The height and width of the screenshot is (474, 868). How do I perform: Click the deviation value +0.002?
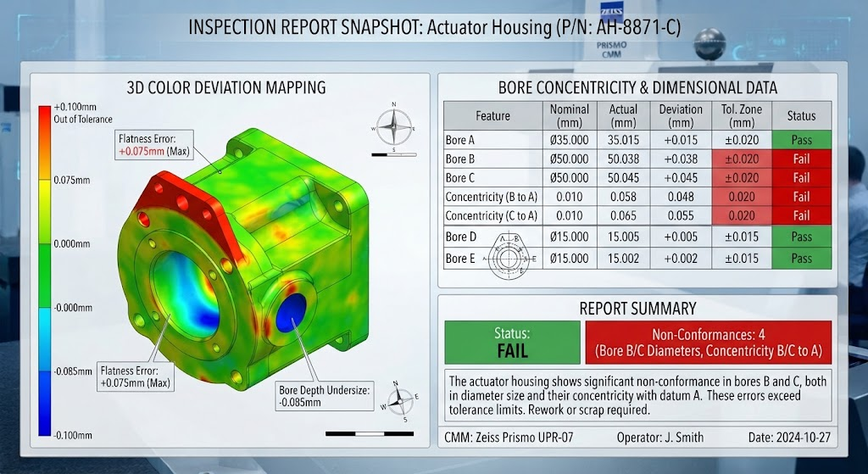(x=681, y=258)
